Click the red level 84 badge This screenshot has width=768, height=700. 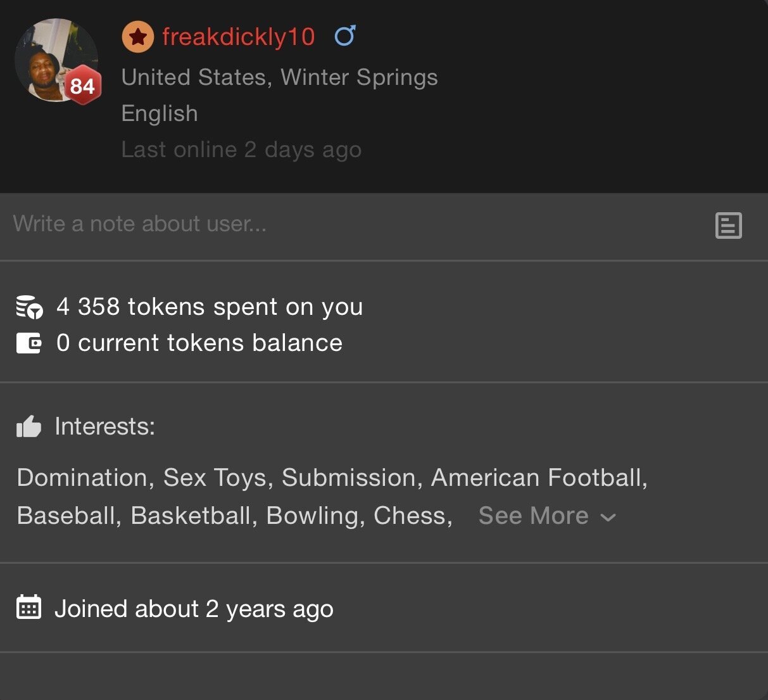[x=82, y=85]
